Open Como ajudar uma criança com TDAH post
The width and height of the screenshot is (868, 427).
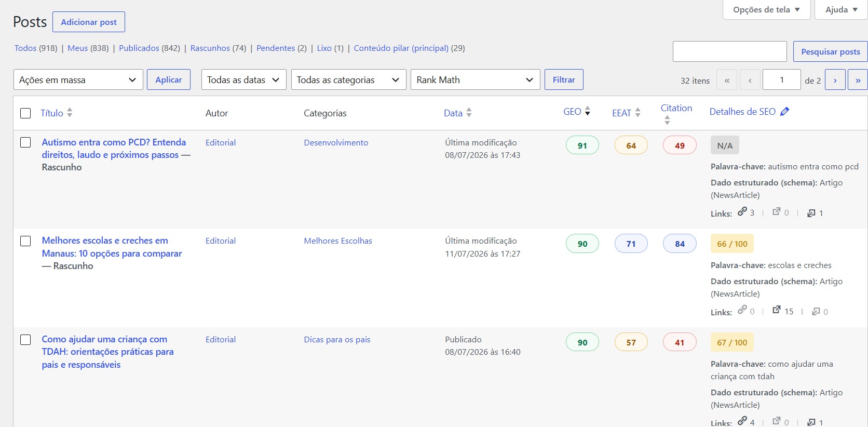coord(108,352)
